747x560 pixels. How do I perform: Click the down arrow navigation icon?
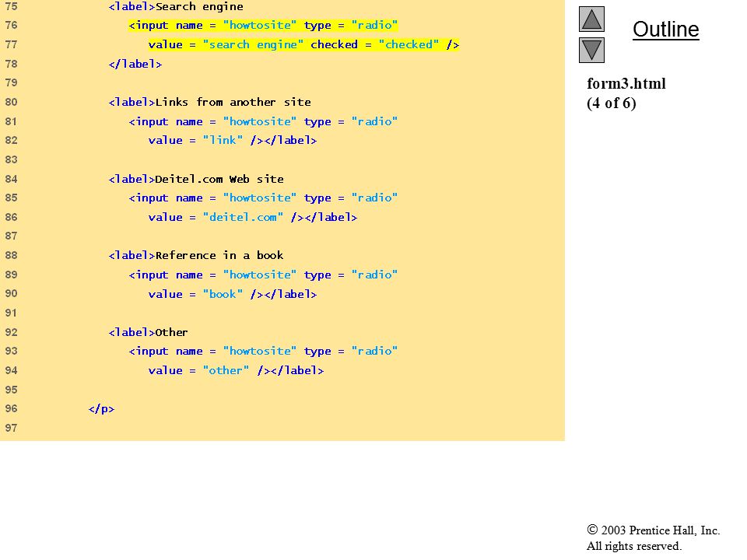click(591, 50)
